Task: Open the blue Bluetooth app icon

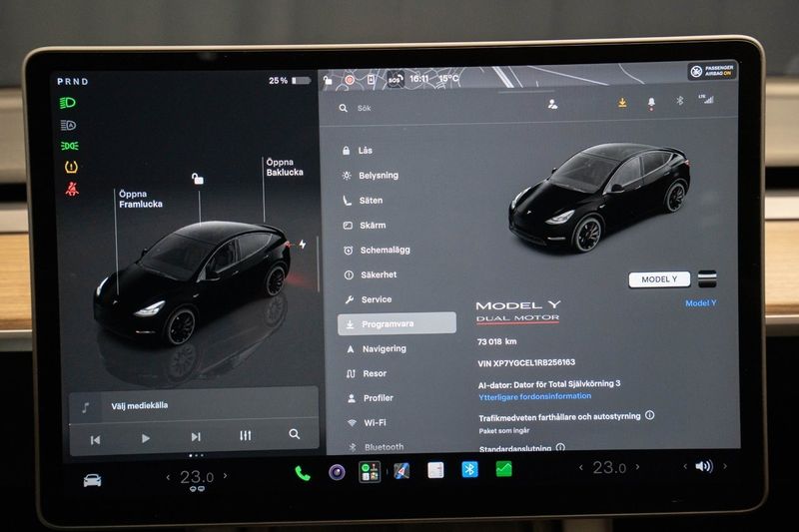Action: 469,469
